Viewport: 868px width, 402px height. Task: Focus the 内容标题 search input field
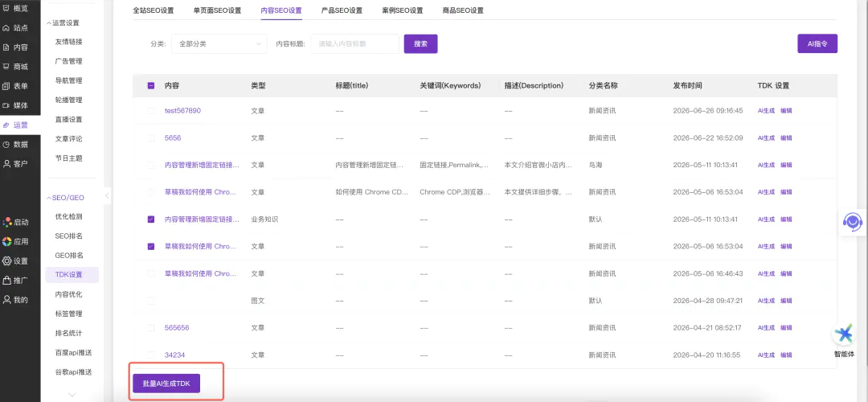355,43
